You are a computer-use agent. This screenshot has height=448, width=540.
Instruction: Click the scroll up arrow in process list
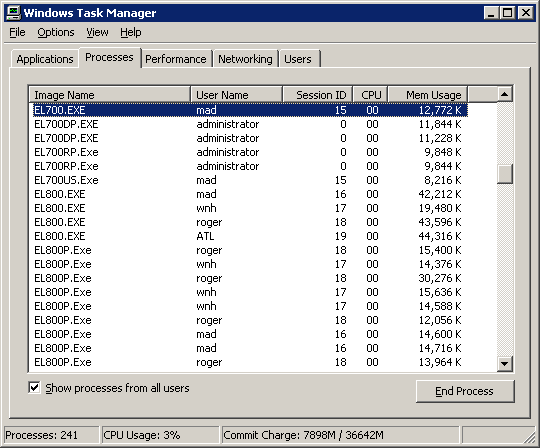[x=505, y=94]
